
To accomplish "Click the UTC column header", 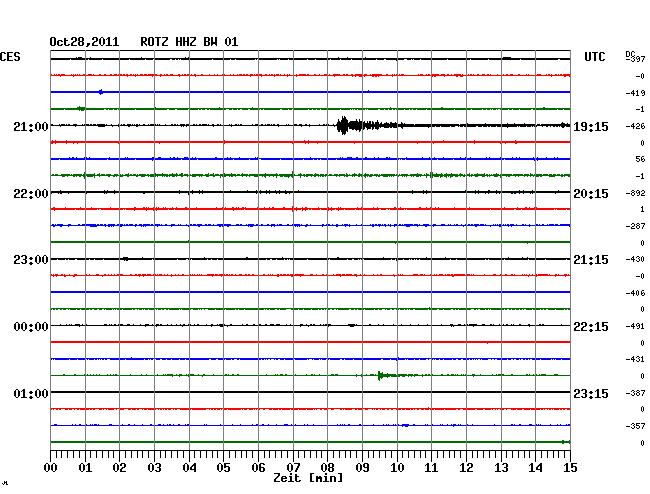I will click(x=594, y=57).
